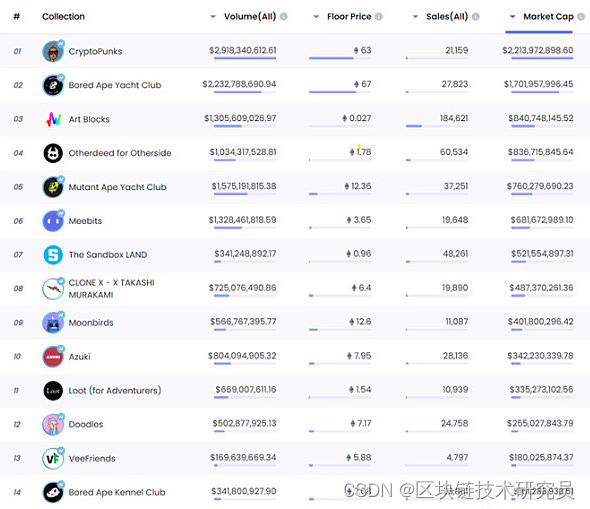Select the volume value $169,639,669.34
This screenshot has width=590, height=509.
(x=243, y=457)
